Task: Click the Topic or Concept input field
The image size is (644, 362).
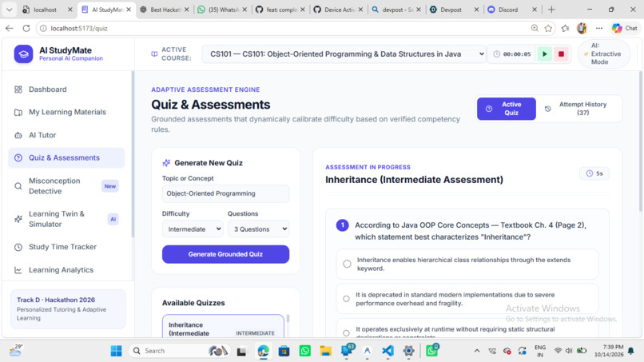Action: click(225, 193)
